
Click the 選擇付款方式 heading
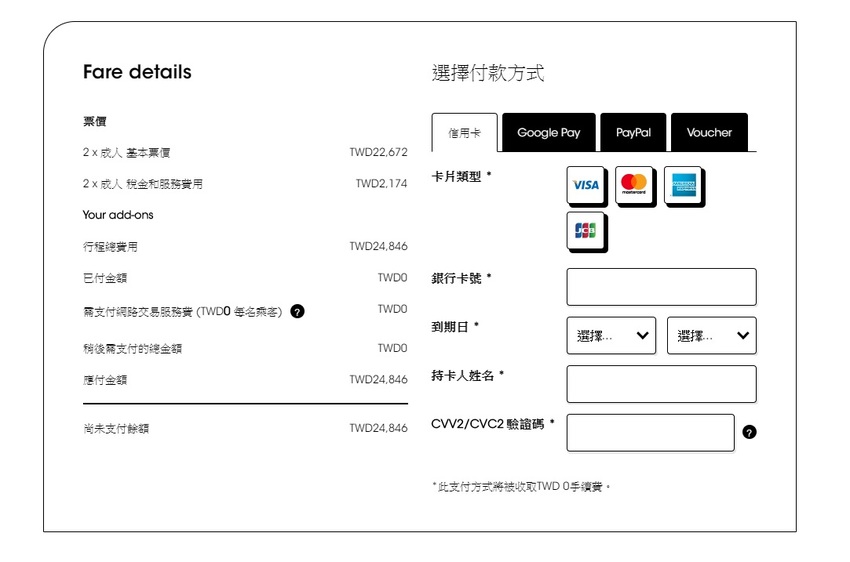tap(487, 73)
